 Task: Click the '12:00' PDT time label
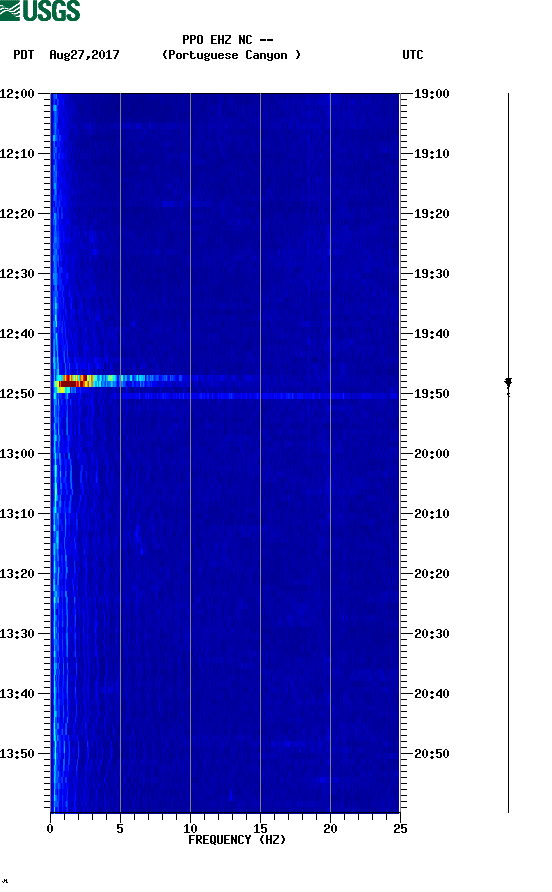[x=17, y=94]
